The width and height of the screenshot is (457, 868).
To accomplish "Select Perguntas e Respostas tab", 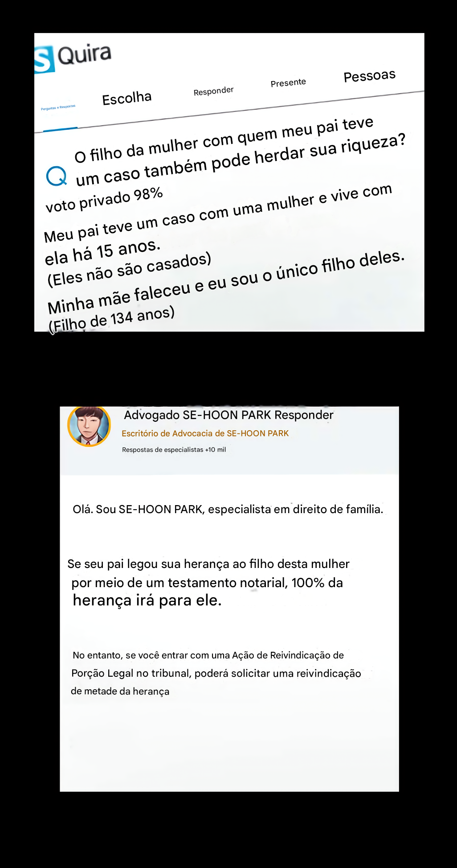I will (x=58, y=107).
